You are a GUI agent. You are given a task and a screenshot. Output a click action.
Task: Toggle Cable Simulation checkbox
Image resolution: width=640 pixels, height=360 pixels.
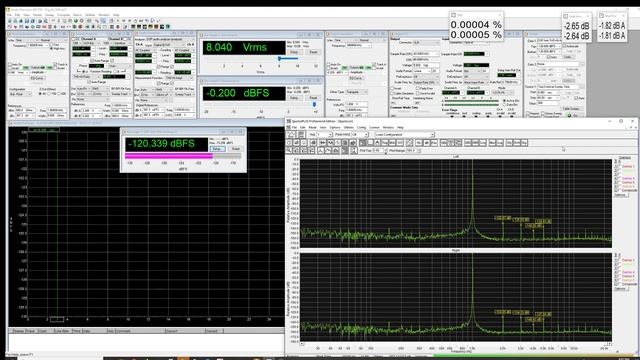tap(393, 93)
